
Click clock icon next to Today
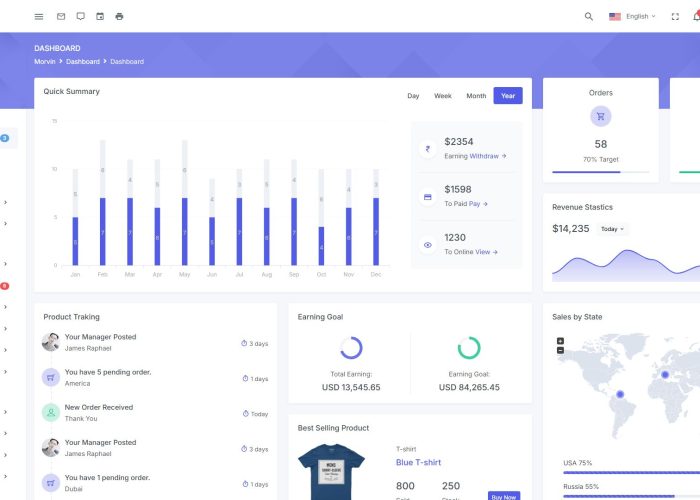pos(246,414)
